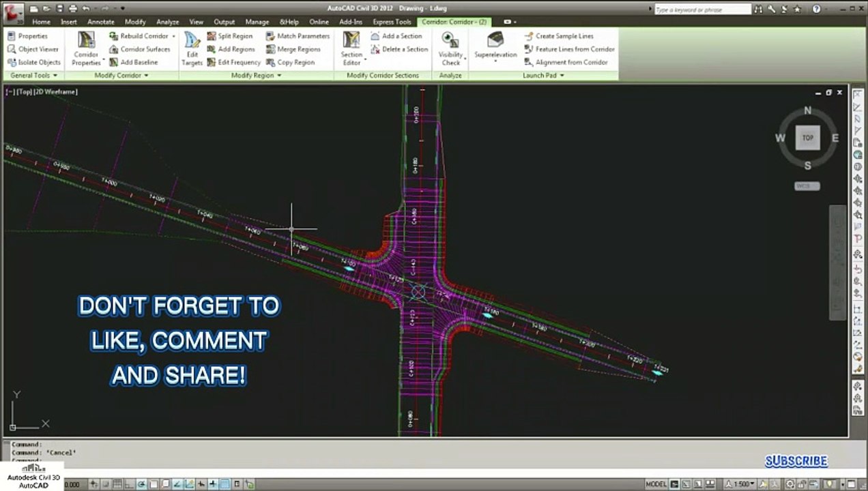Click Add Baseline

pyautogui.click(x=133, y=62)
